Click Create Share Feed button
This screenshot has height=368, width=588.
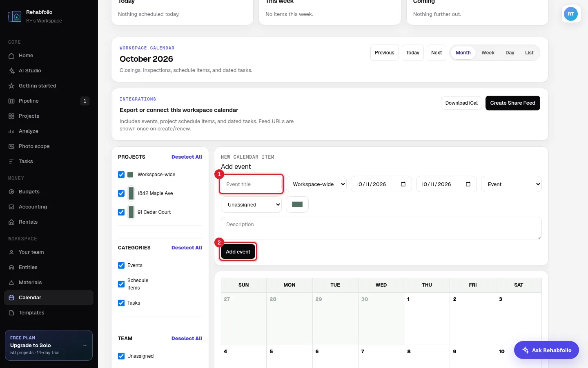(x=513, y=103)
